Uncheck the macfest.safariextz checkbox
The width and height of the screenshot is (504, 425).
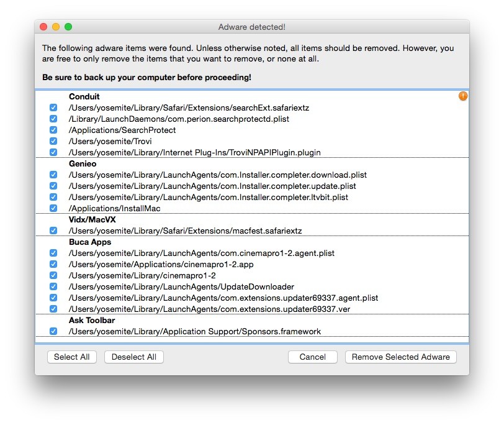[53, 231]
